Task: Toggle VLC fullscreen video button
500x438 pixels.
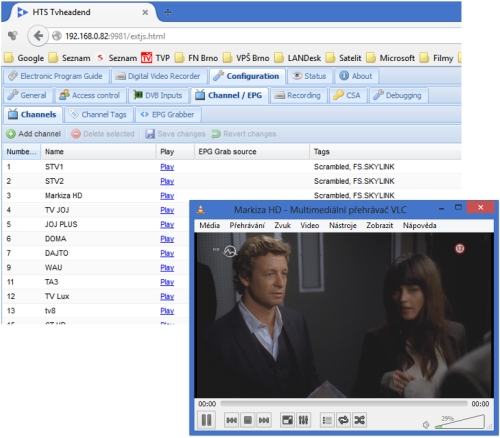Action: [x=287, y=420]
